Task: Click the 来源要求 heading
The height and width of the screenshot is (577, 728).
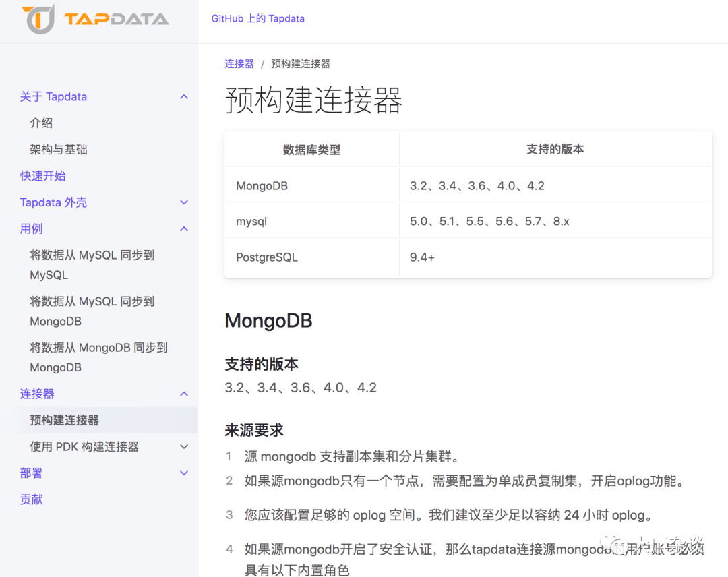Action: pos(254,430)
